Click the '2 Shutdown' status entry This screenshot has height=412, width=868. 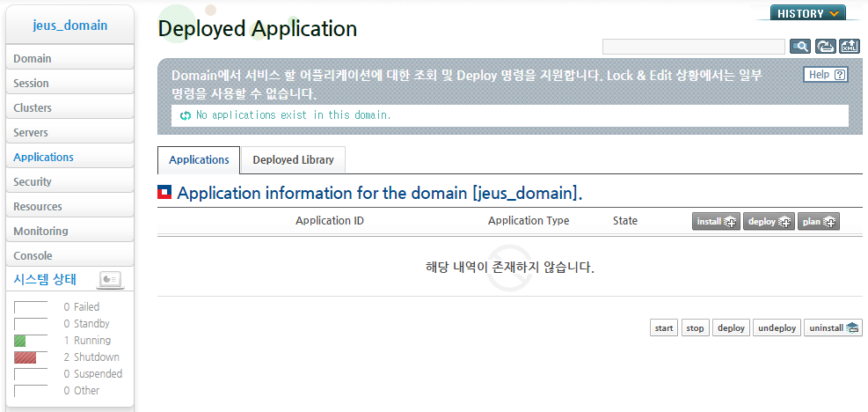[x=91, y=357]
